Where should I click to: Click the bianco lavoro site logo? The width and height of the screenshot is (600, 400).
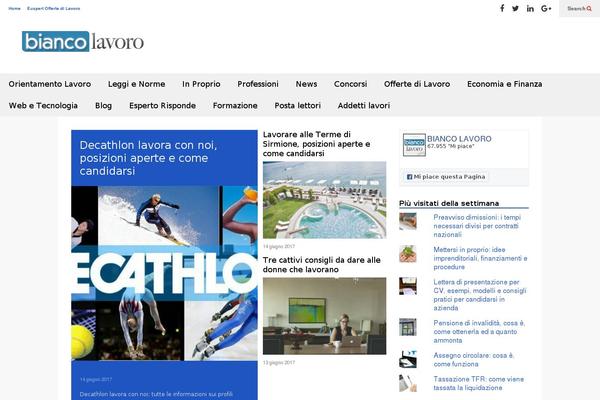[x=83, y=41]
